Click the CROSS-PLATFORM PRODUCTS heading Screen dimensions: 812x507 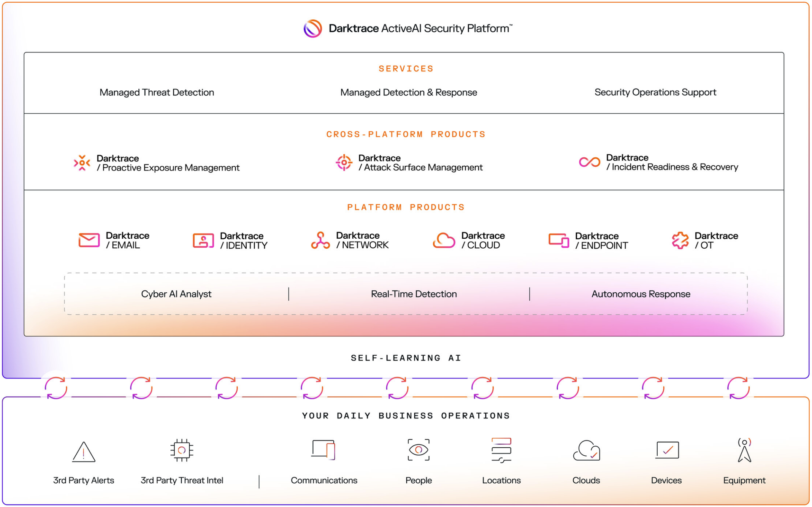[406, 134]
